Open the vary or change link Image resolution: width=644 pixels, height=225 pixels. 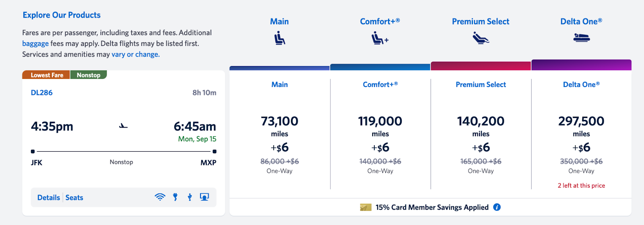[135, 54]
